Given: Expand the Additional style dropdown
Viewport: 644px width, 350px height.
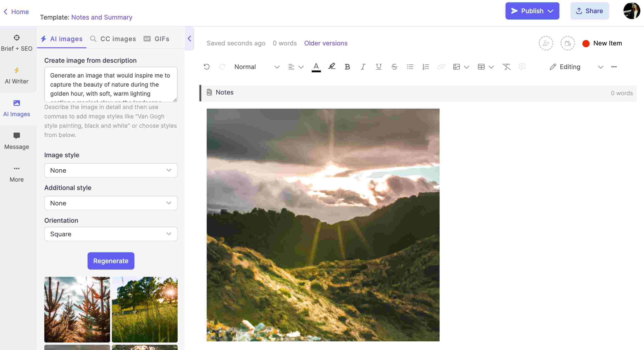Looking at the screenshot, I should [x=110, y=202].
